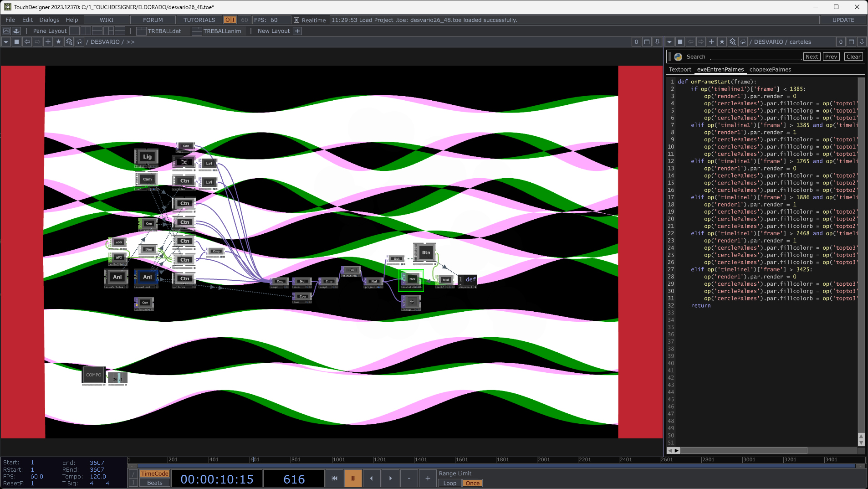Enable Loop mode under Range Limit
The width and height of the screenshot is (868, 489).
click(449, 483)
